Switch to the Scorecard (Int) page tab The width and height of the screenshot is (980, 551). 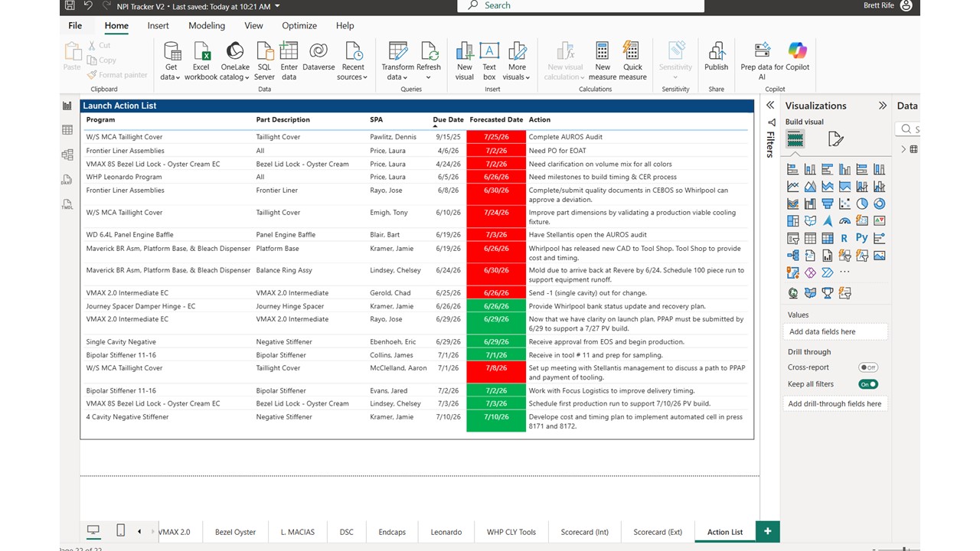point(585,532)
